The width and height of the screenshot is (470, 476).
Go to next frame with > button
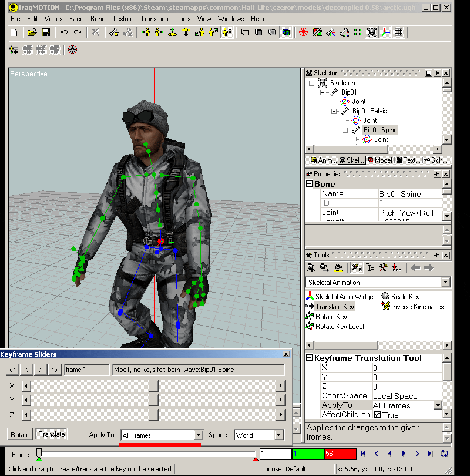pos(41,370)
